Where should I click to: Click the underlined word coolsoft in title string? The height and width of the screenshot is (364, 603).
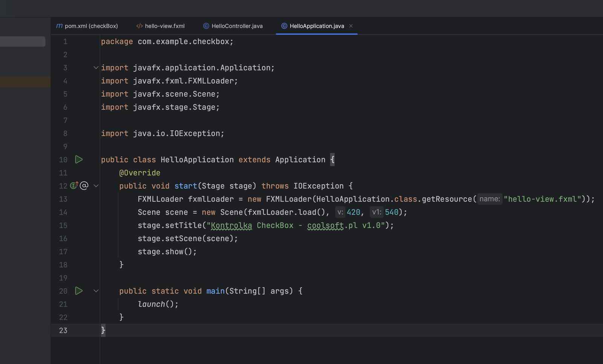coord(325,225)
